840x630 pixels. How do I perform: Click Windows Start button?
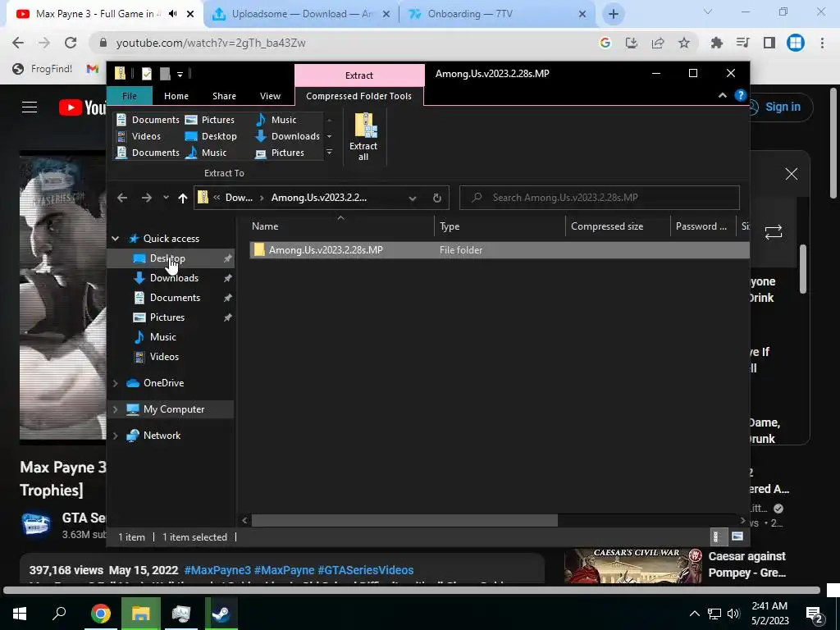pos(20,614)
